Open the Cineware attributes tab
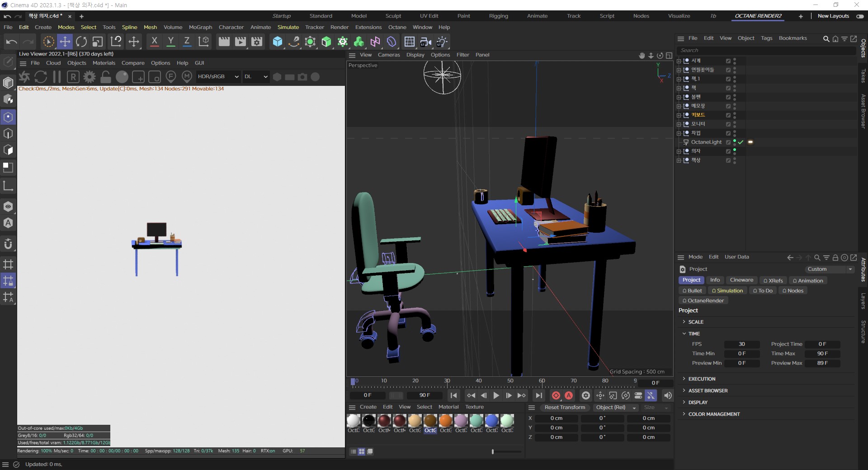The height and width of the screenshot is (470, 868). (x=741, y=280)
